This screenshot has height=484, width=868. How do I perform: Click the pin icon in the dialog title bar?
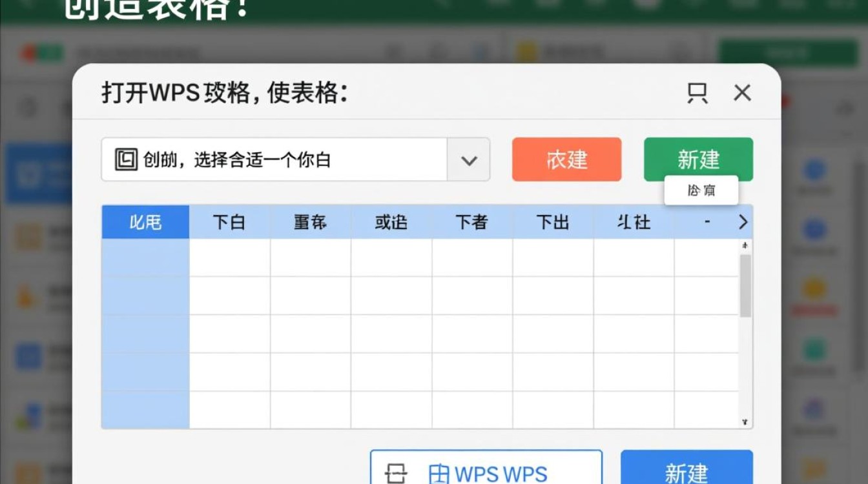[x=697, y=93]
